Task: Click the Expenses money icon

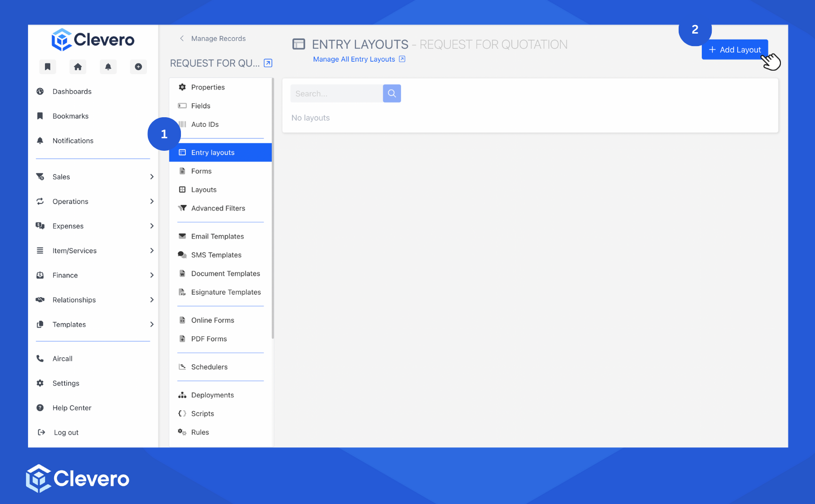Action: pos(40,226)
